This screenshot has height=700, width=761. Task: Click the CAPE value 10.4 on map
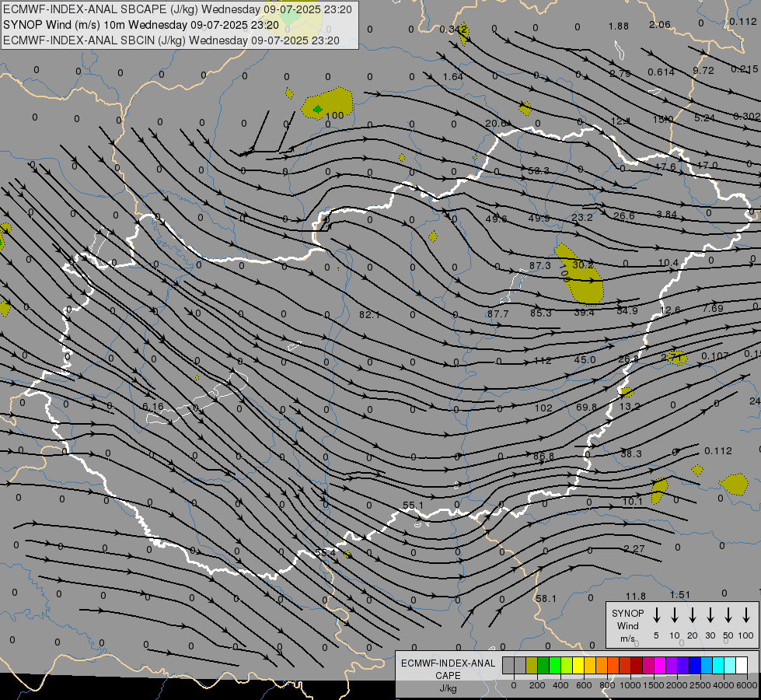[x=668, y=263]
